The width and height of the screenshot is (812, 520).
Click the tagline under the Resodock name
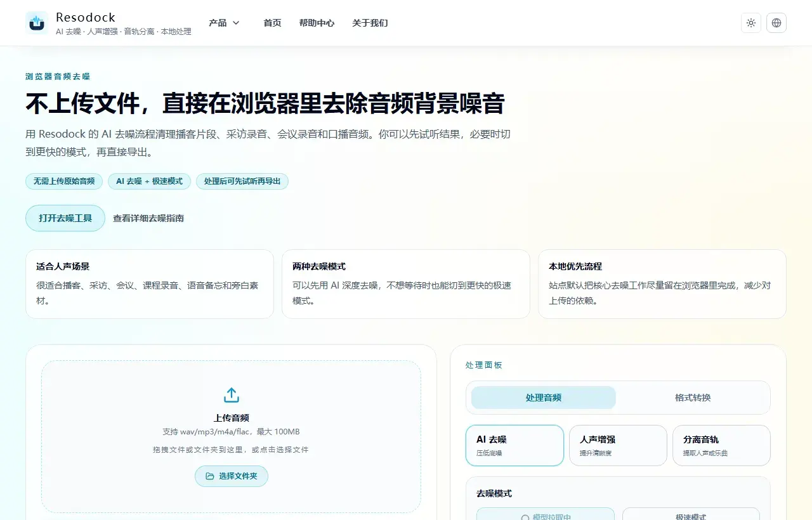click(x=124, y=32)
